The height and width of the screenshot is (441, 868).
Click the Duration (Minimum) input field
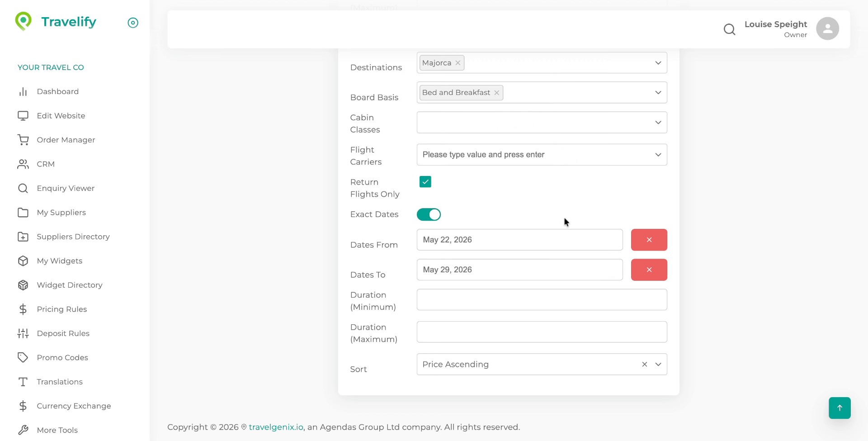point(542,300)
